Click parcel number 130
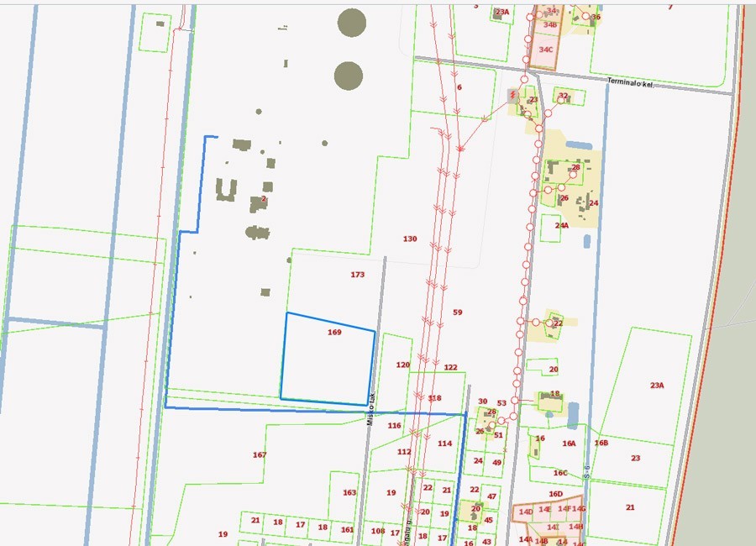 point(410,239)
